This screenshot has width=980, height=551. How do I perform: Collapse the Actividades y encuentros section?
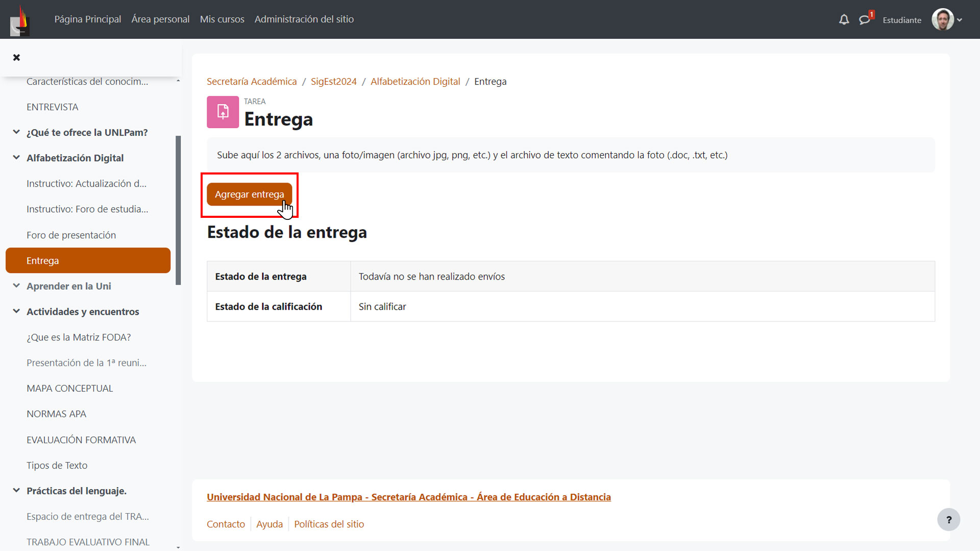tap(16, 311)
